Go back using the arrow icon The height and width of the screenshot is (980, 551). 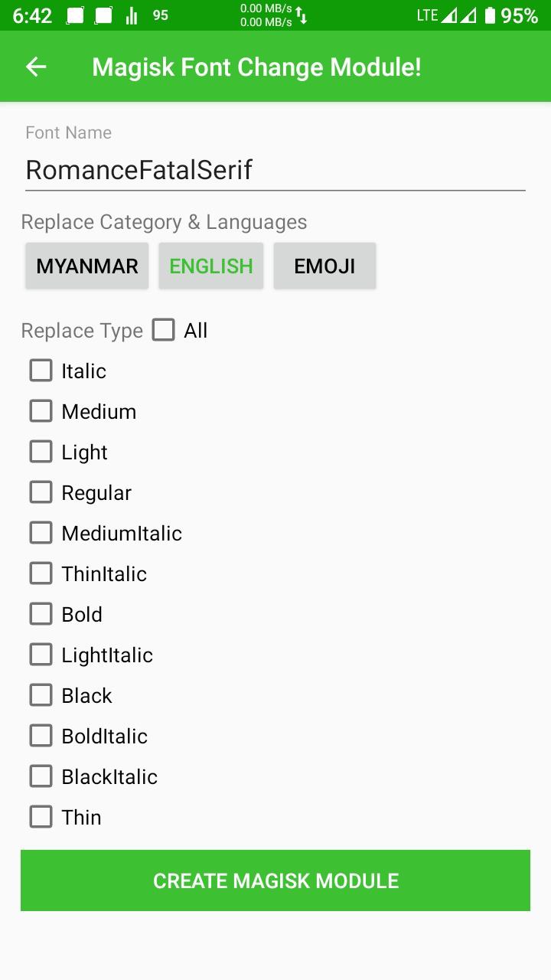36,67
